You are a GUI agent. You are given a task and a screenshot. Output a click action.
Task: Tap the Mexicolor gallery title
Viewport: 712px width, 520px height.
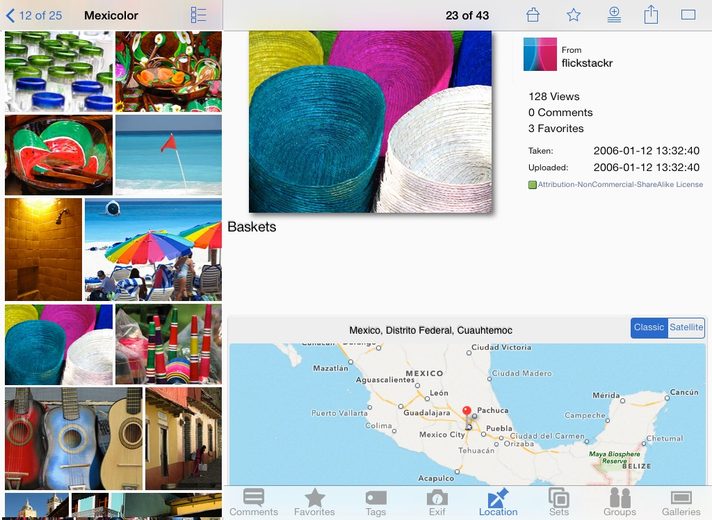[111, 15]
